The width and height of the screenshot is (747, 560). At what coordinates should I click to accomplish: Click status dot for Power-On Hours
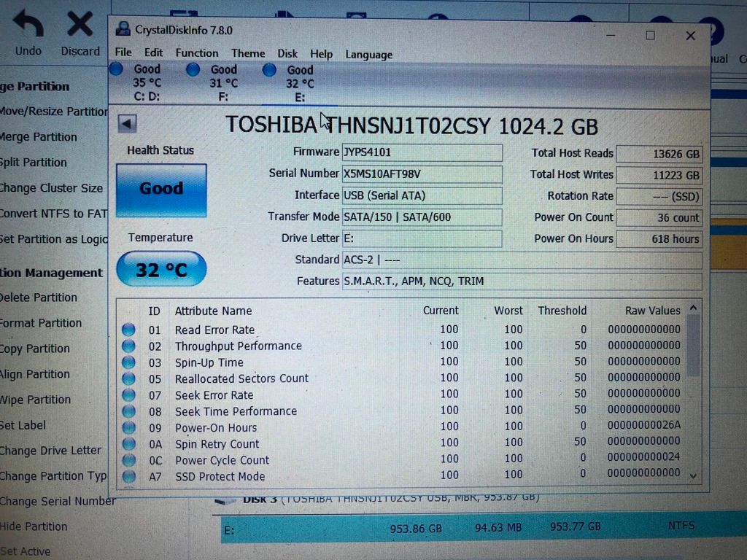tap(128, 427)
